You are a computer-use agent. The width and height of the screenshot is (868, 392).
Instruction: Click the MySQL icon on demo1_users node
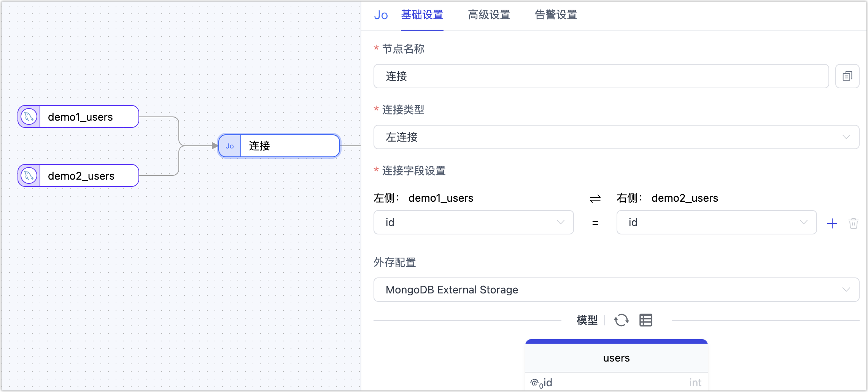(29, 116)
